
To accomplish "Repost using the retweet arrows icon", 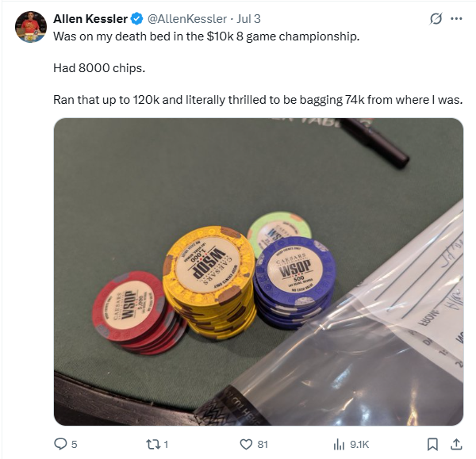I will pyautogui.click(x=153, y=445).
